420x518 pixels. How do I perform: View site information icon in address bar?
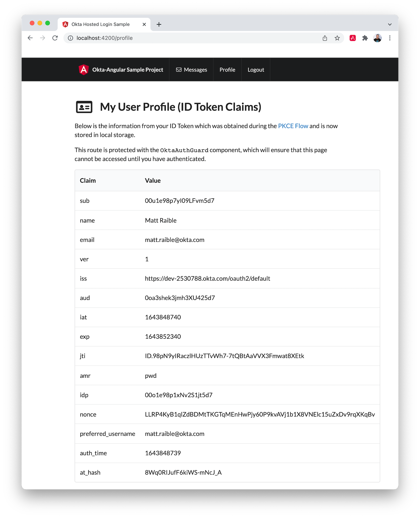point(71,38)
